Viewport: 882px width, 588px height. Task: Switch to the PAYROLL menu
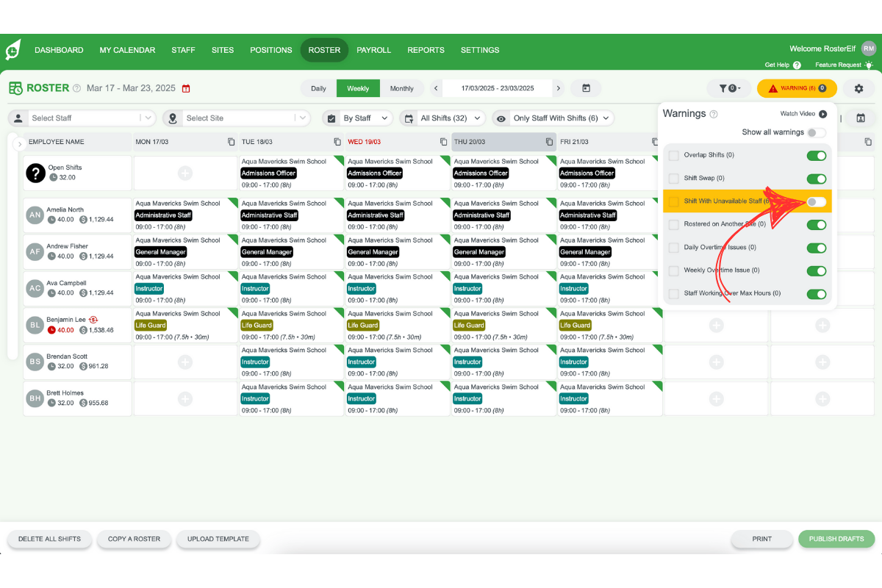click(374, 50)
